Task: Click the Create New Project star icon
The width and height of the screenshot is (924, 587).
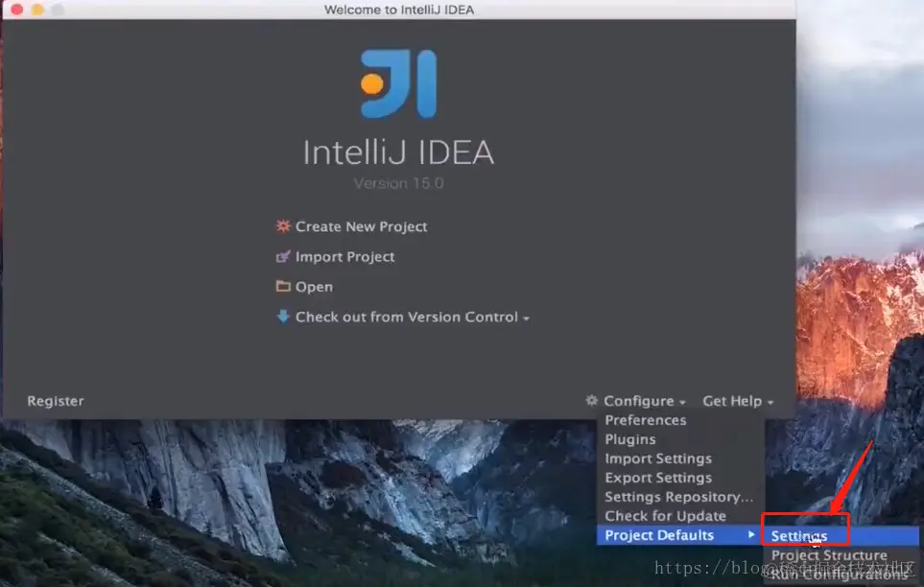Action: [x=283, y=226]
